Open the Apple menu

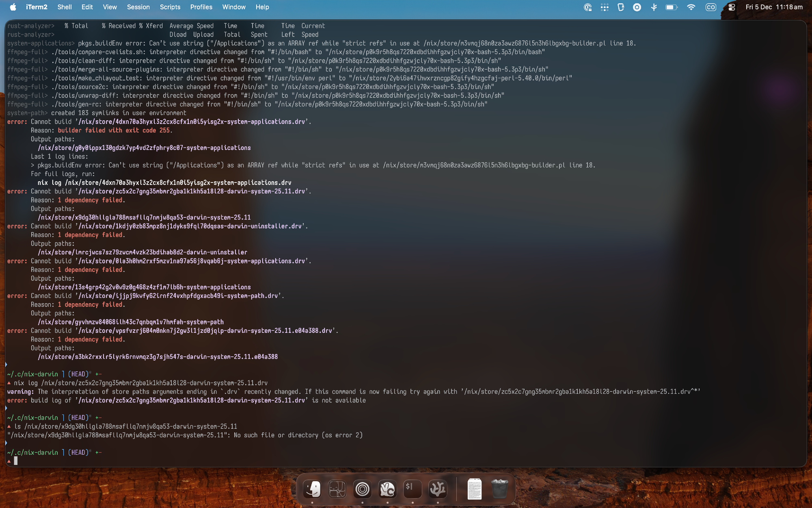point(13,7)
